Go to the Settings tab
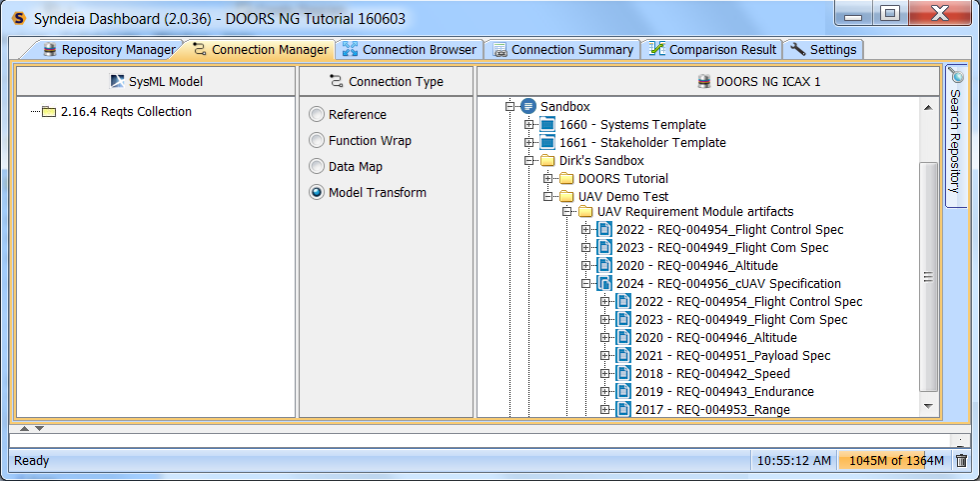The height and width of the screenshot is (481, 980). (824, 49)
